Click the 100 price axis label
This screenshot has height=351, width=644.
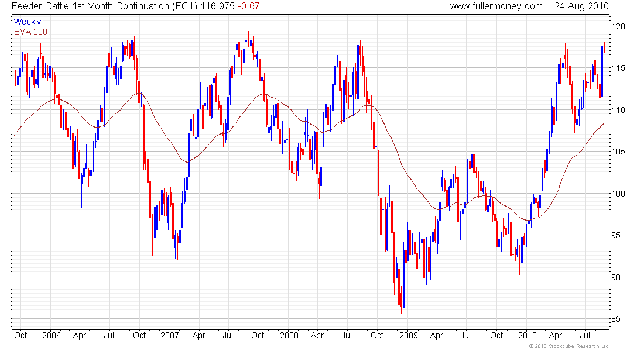coord(619,194)
